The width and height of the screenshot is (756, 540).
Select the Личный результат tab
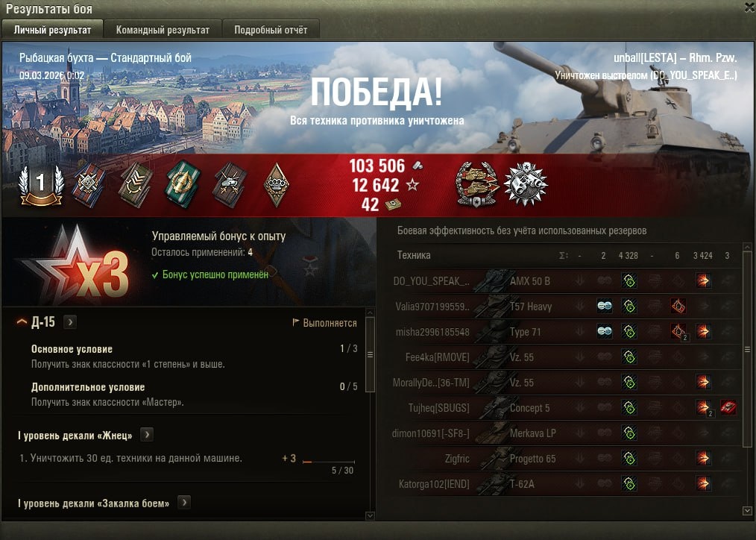coord(52,30)
